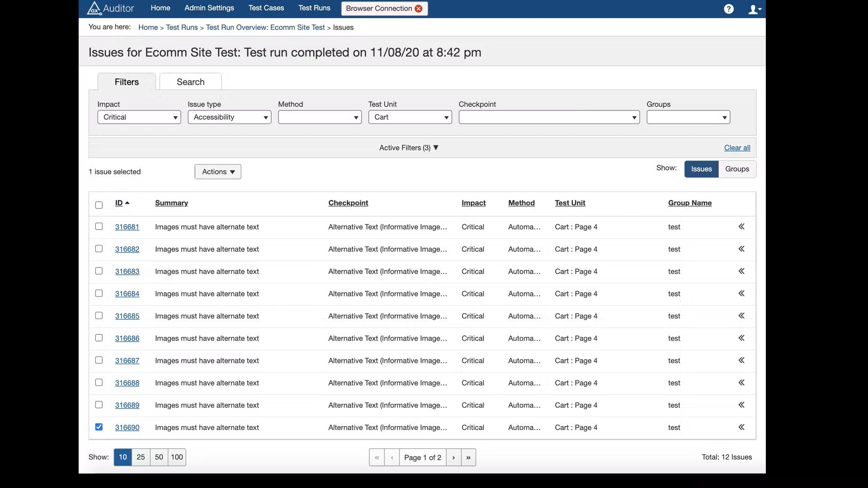Check the select-all header checkbox
868x488 pixels.
click(99, 205)
